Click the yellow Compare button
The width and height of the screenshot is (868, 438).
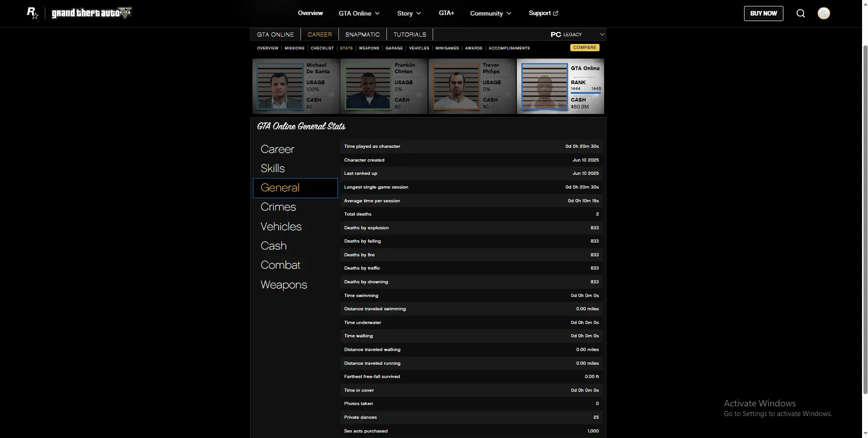click(x=584, y=48)
